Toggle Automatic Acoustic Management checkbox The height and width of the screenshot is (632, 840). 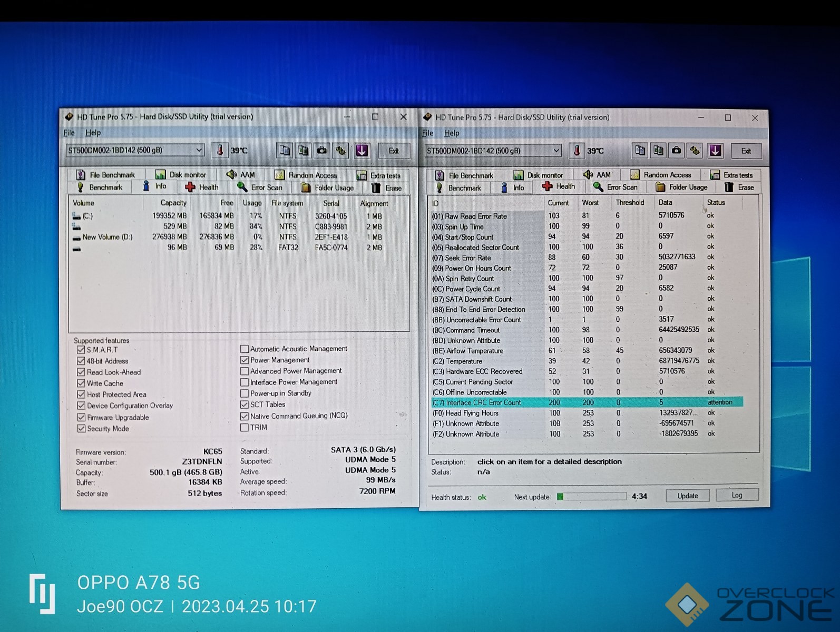pos(244,349)
